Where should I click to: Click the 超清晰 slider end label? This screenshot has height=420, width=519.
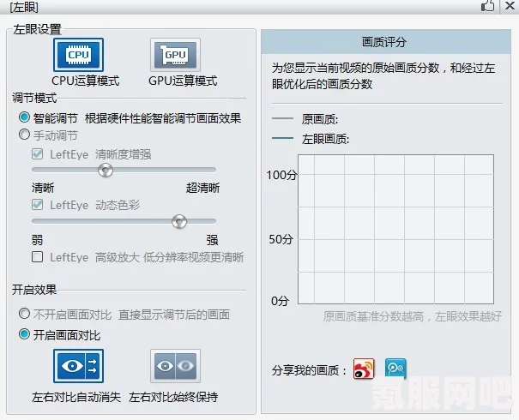click(x=202, y=188)
